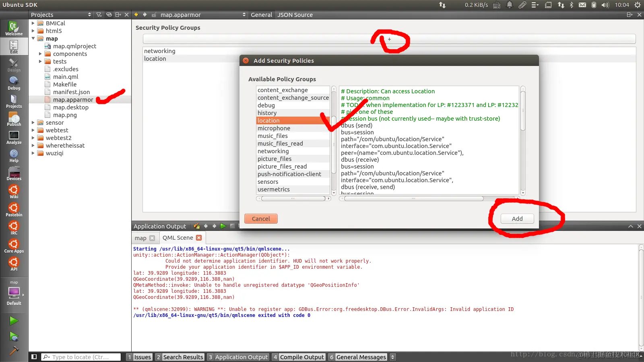The width and height of the screenshot is (644, 362).
Task: Close the map output tab
Action: (152, 238)
